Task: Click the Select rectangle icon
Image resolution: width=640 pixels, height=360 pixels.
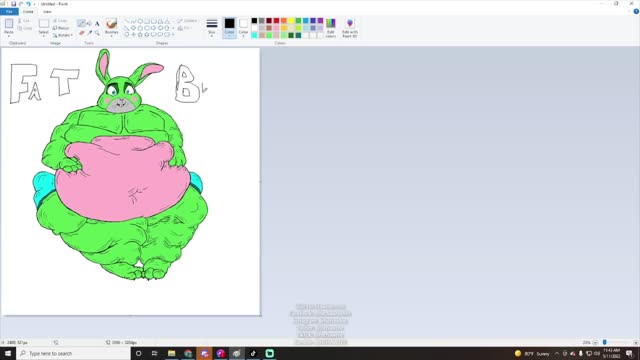Action: (44, 23)
